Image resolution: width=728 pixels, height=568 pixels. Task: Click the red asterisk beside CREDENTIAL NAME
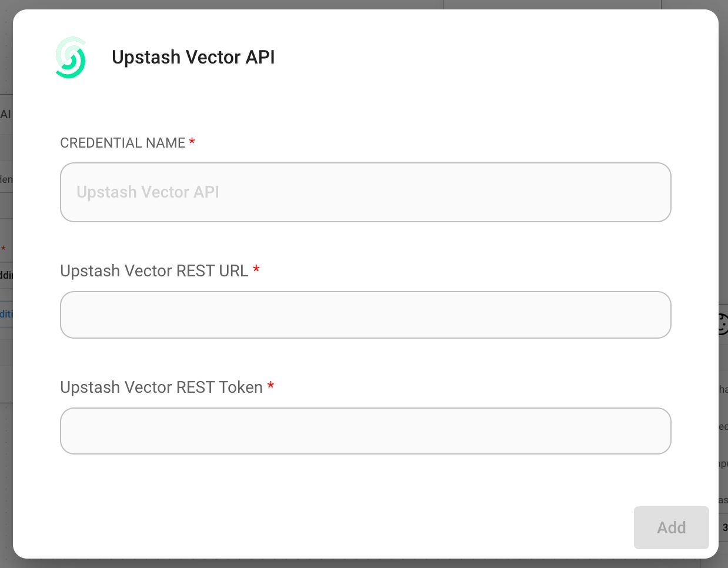pos(192,142)
